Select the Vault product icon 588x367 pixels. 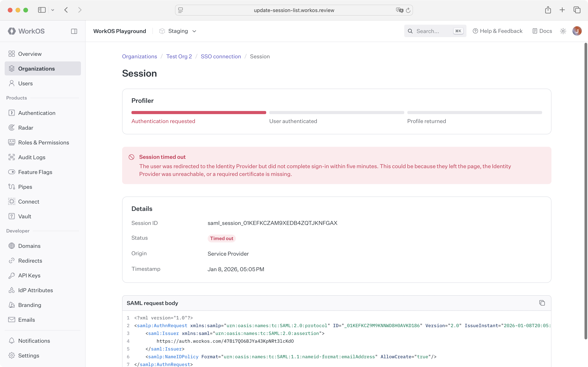[x=12, y=216]
